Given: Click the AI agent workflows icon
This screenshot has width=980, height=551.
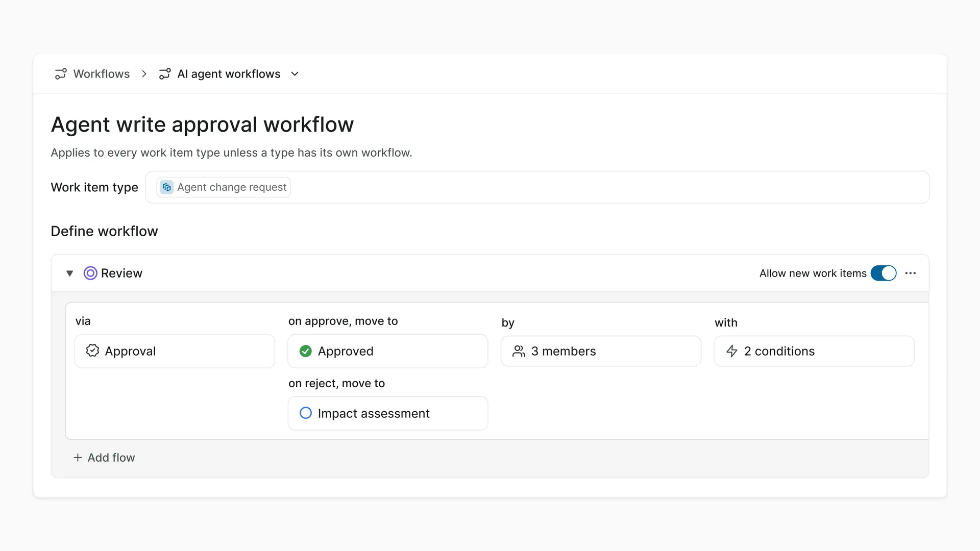Looking at the screenshot, I should (165, 74).
